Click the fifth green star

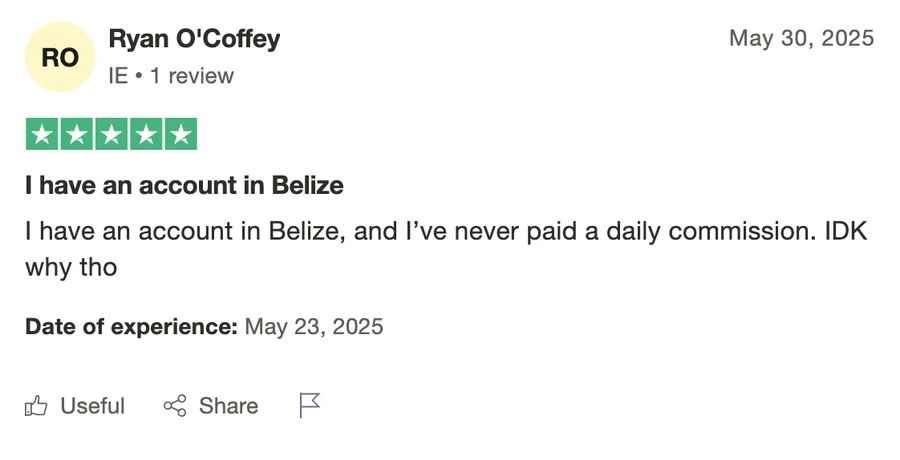point(180,134)
